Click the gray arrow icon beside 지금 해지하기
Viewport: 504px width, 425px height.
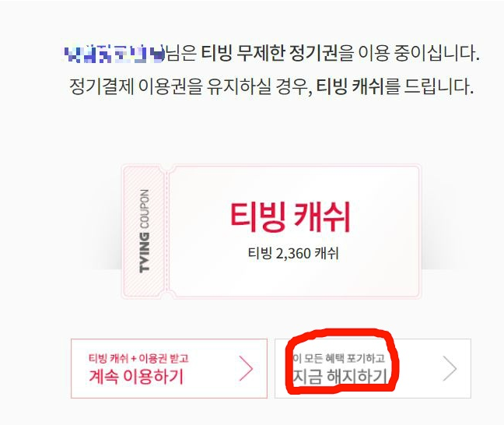point(450,368)
